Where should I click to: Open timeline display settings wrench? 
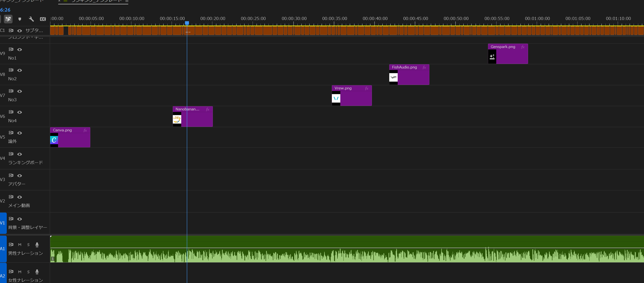(31, 19)
